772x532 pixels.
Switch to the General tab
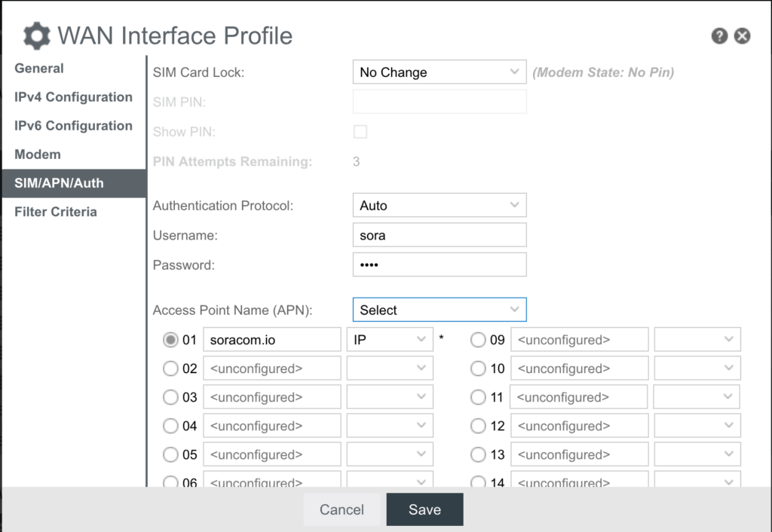point(39,69)
